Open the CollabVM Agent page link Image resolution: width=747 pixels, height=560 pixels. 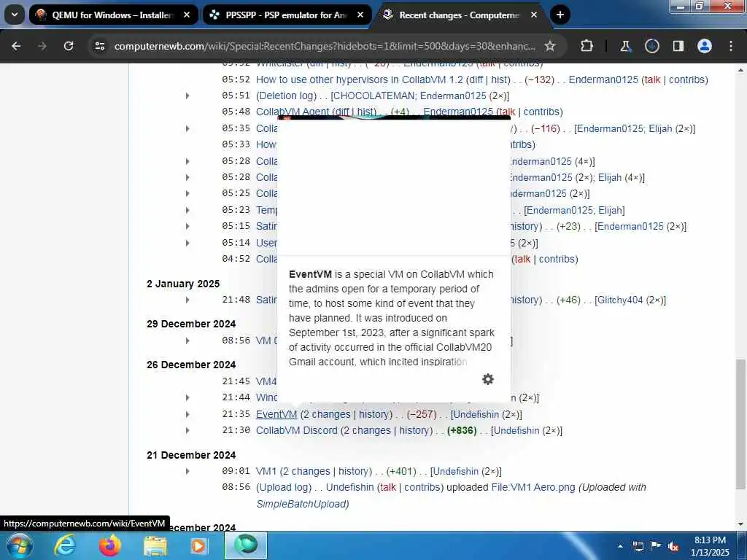[x=293, y=112]
